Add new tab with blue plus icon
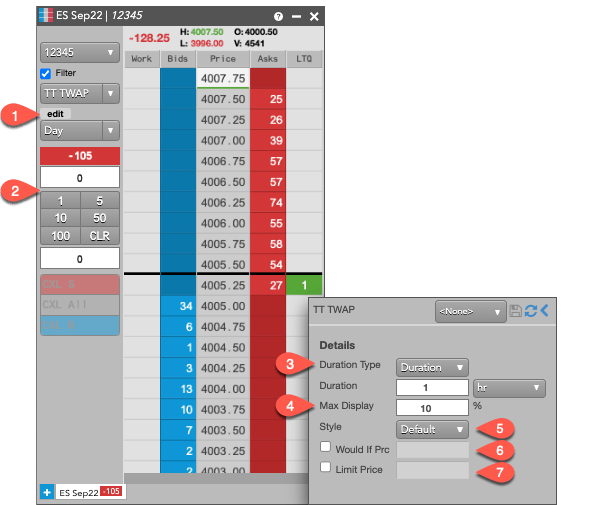The height and width of the screenshot is (505, 591). (x=47, y=492)
